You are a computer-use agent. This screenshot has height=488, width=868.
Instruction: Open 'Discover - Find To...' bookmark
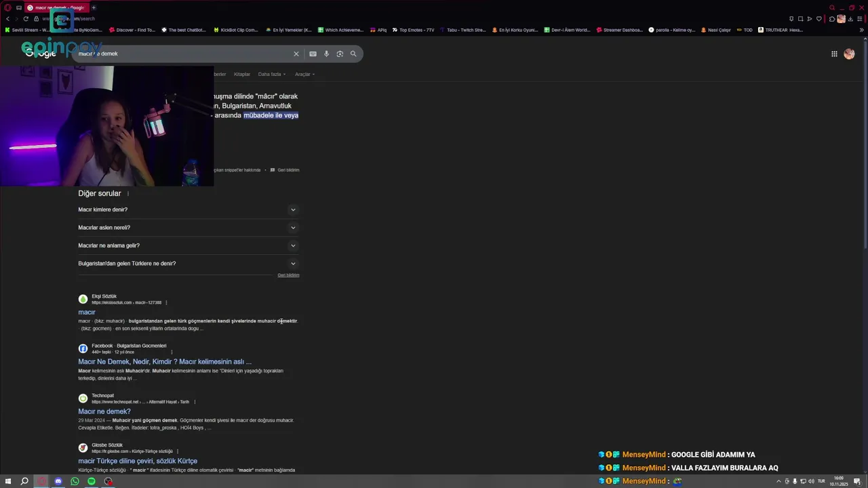[132, 30]
